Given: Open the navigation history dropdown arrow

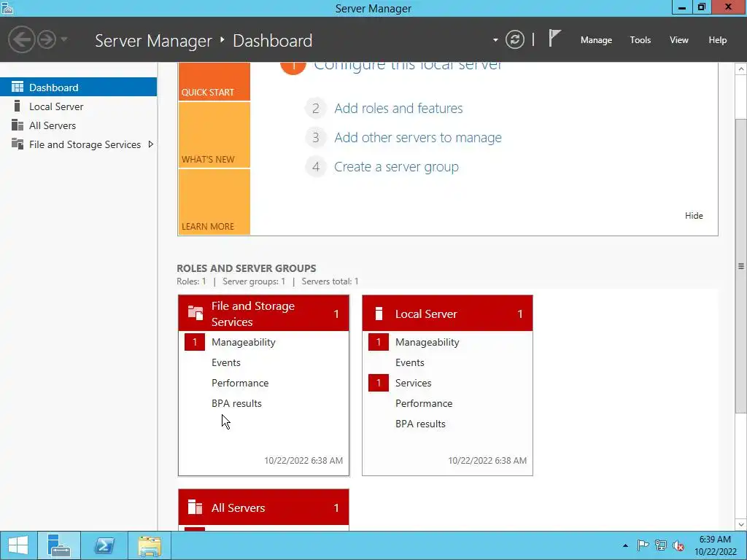Looking at the screenshot, I should coord(64,39).
